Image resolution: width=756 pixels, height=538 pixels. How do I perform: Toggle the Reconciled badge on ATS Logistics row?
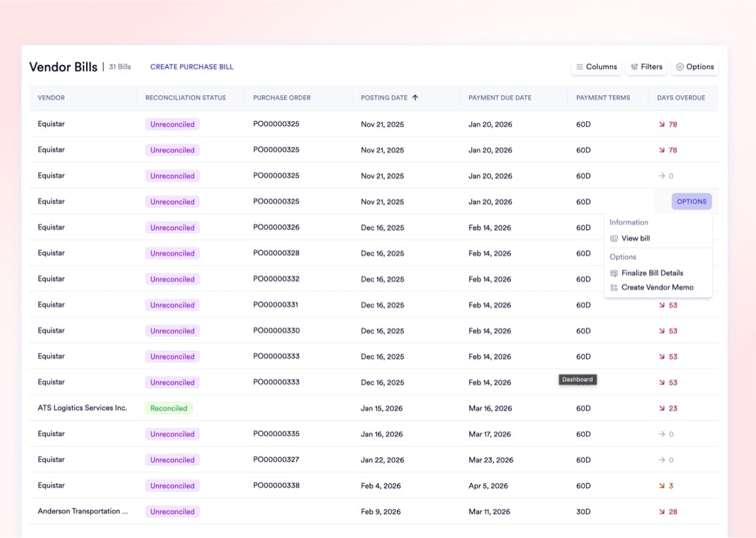[169, 408]
